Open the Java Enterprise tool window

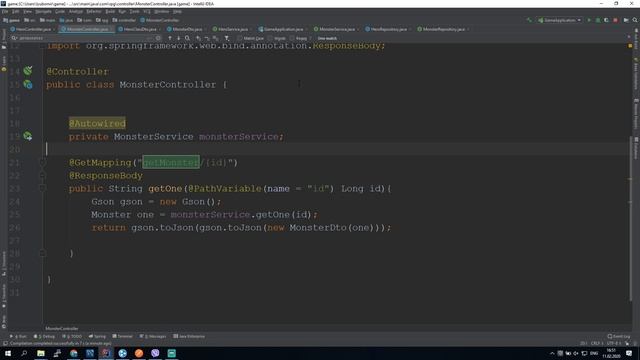pos(189,336)
